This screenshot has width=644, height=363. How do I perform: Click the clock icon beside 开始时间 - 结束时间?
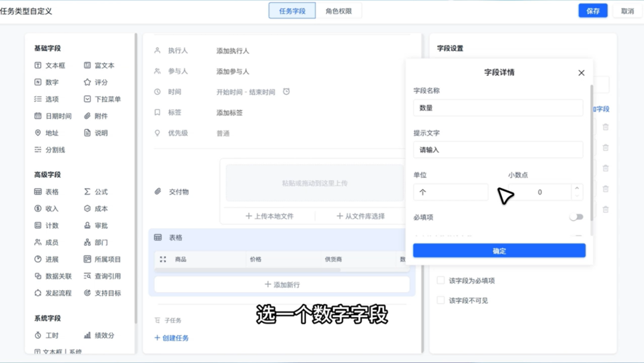pos(286,91)
